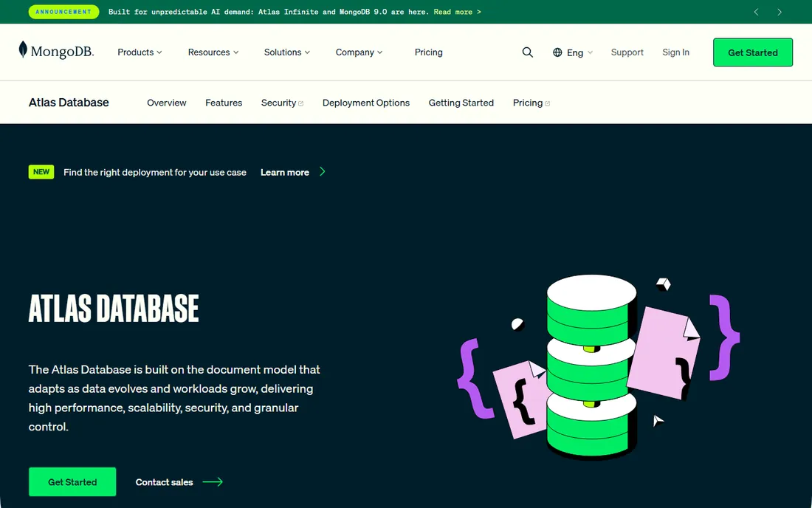
Task: Click Read more in the announcement bar
Action: coord(457,12)
